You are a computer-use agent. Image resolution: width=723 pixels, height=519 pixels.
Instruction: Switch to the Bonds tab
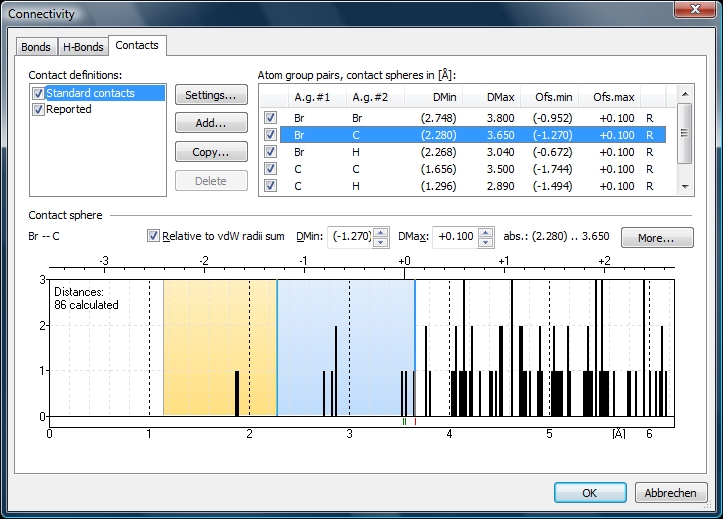[x=36, y=47]
